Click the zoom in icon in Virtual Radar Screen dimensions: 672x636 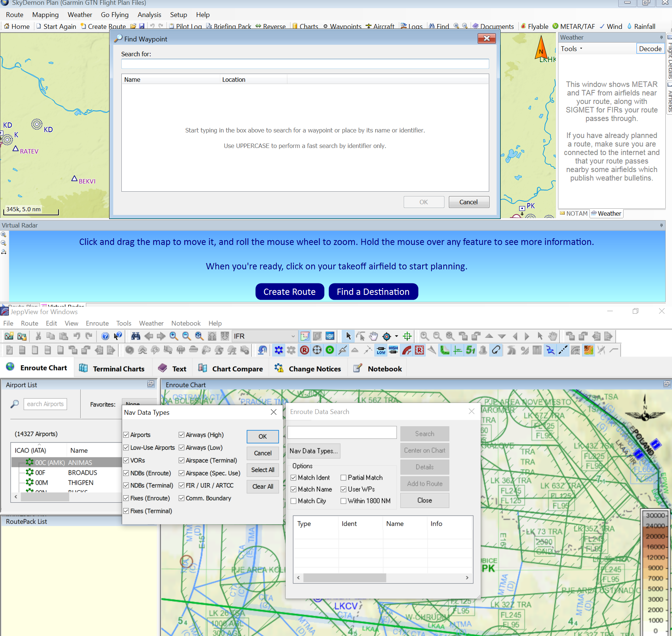point(4,235)
